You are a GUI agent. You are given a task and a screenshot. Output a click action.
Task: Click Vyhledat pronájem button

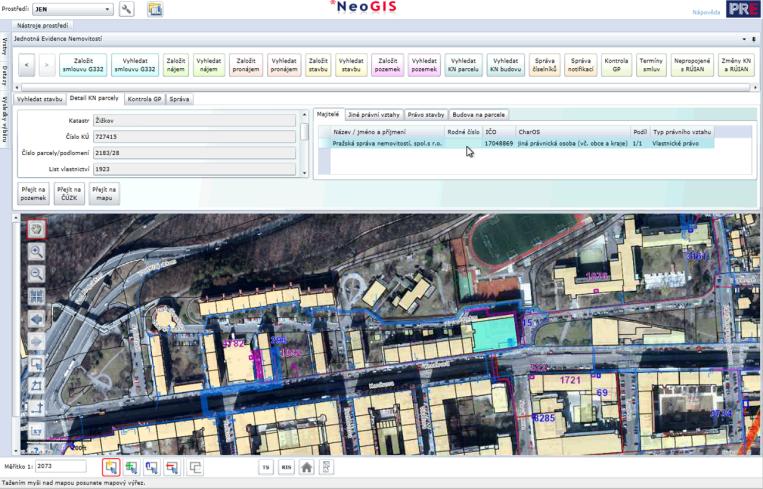[284, 65]
